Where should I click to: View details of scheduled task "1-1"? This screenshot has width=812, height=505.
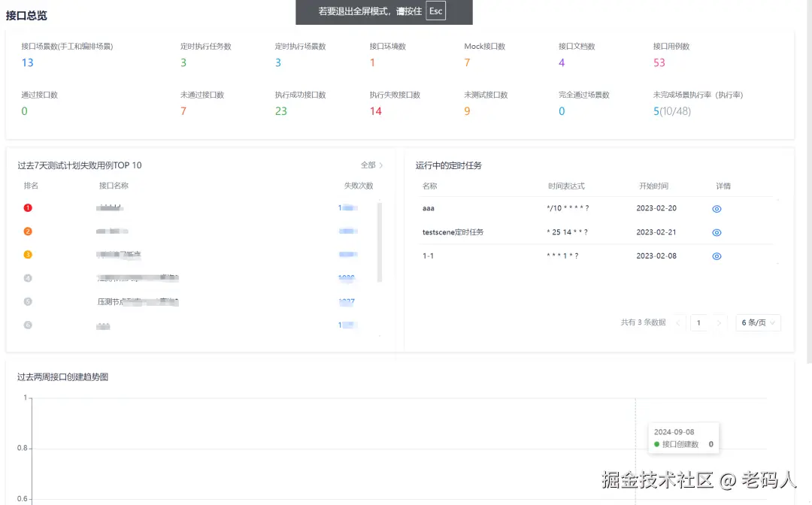(x=716, y=256)
